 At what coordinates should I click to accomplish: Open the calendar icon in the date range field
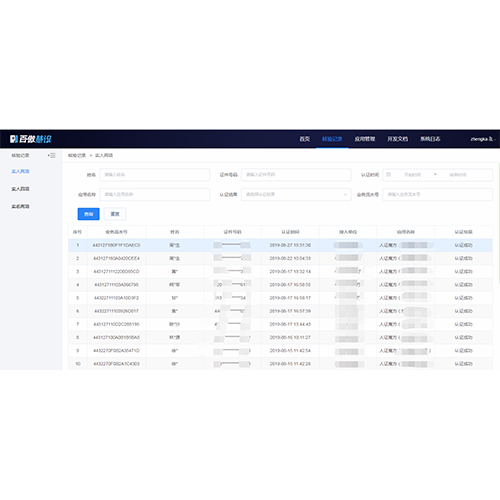point(388,174)
